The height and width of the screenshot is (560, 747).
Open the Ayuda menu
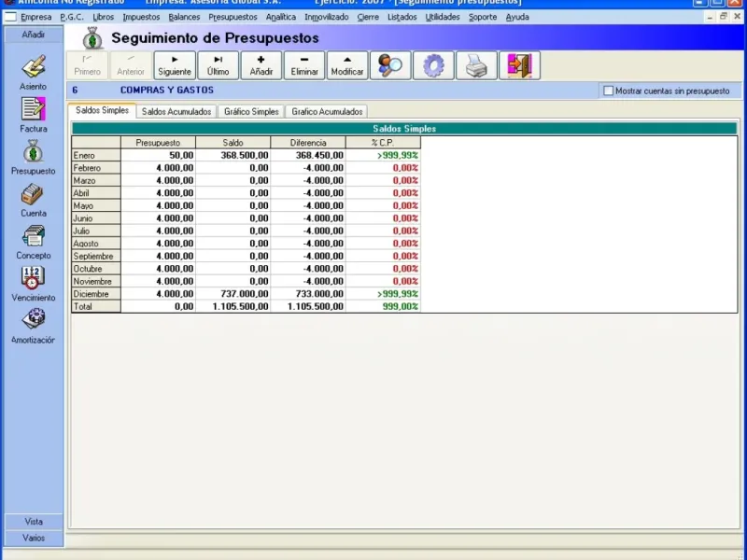[517, 17]
